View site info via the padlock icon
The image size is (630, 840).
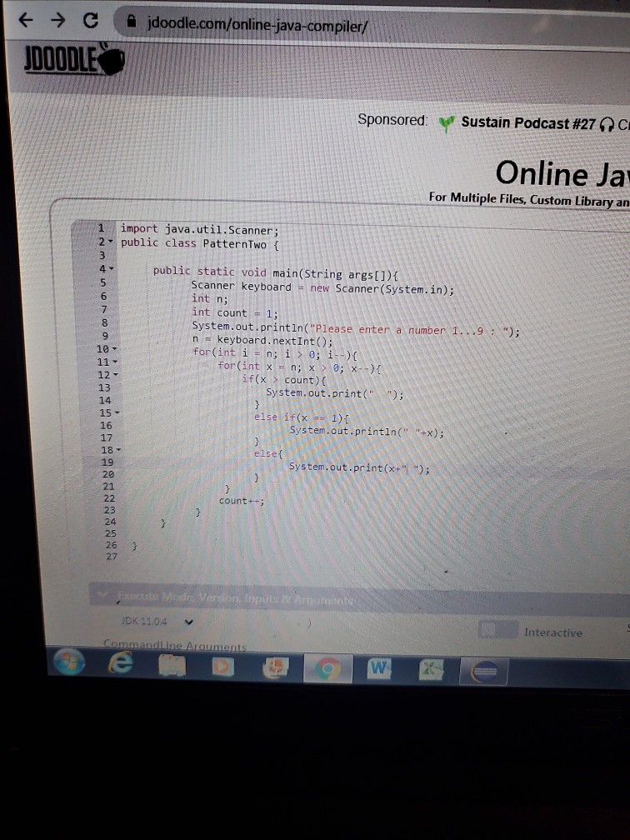point(131,21)
